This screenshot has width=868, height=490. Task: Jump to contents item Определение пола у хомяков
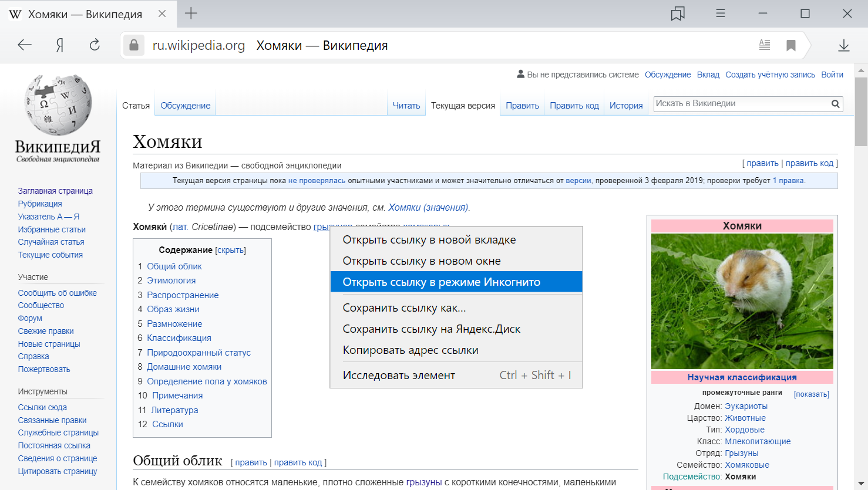207,381
